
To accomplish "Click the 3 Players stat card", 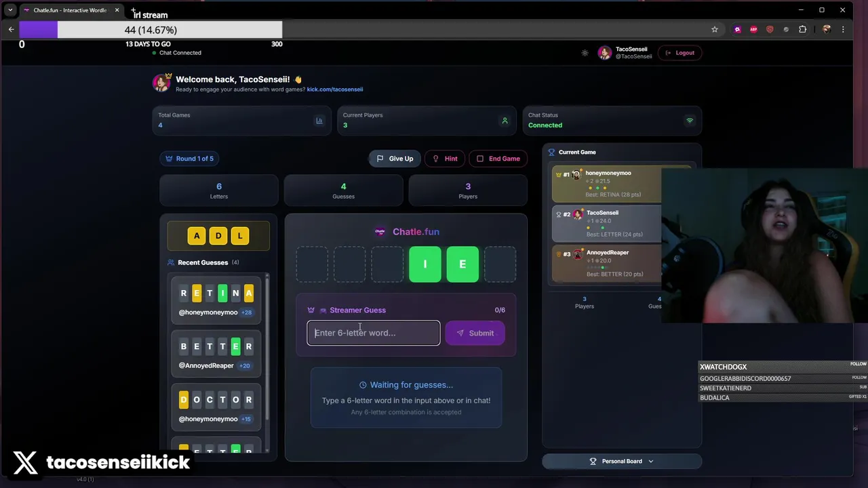I will (468, 190).
